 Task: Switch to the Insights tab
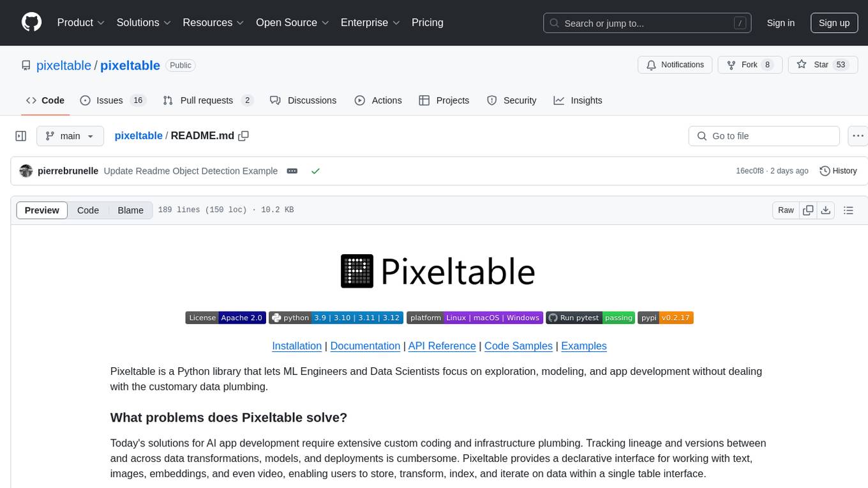click(578, 100)
